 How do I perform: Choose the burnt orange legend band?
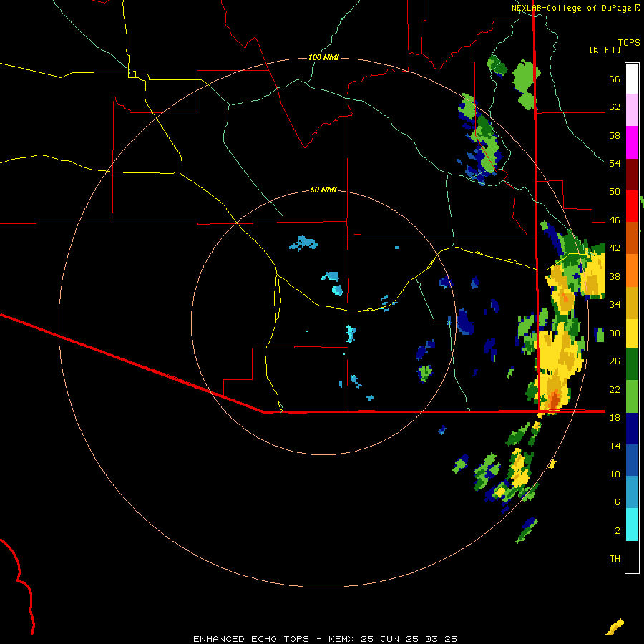(x=632, y=238)
